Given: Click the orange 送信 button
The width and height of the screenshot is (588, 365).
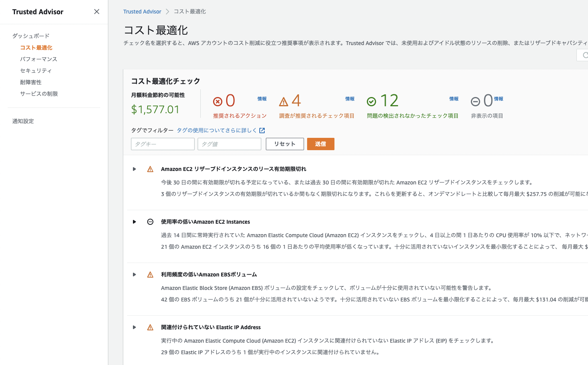Looking at the screenshot, I should pyautogui.click(x=321, y=144).
